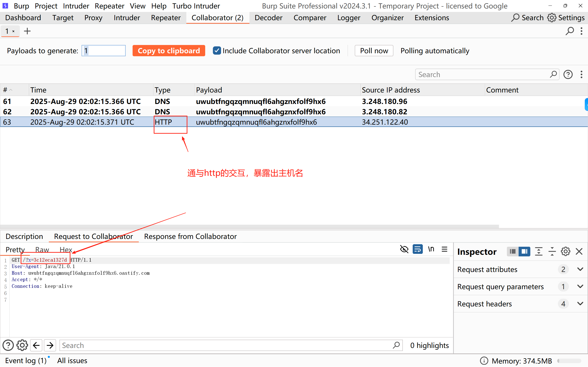The width and height of the screenshot is (588, 367).
Task: Toggle hide non-printable characters eye icon
Action: [x=404, y=249]
